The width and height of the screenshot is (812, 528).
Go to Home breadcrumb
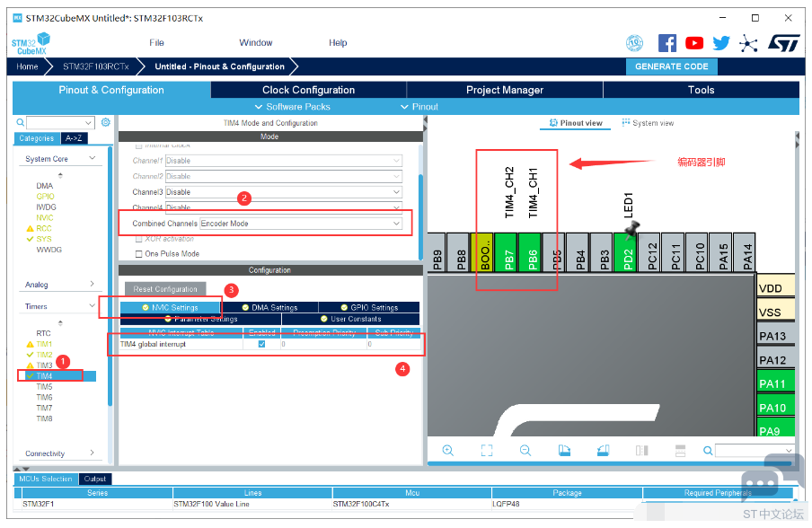coord(27,66)
